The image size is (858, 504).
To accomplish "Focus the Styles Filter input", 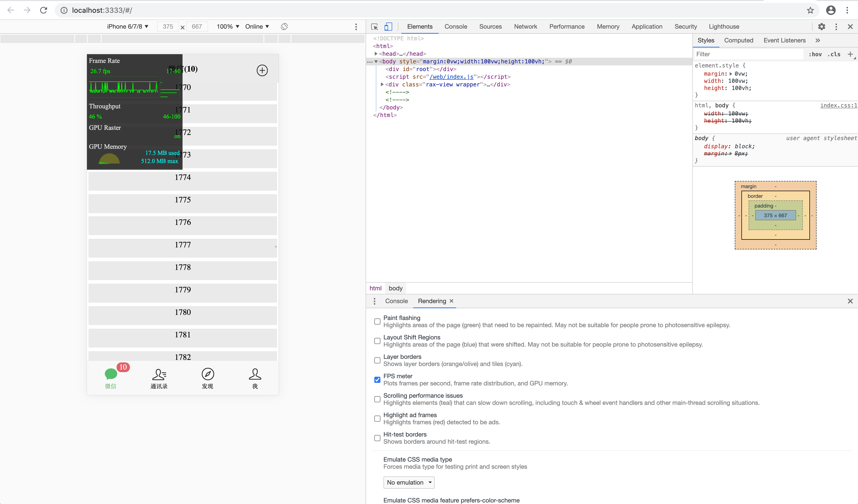I will pyautogui.click(x=749, y=54).
